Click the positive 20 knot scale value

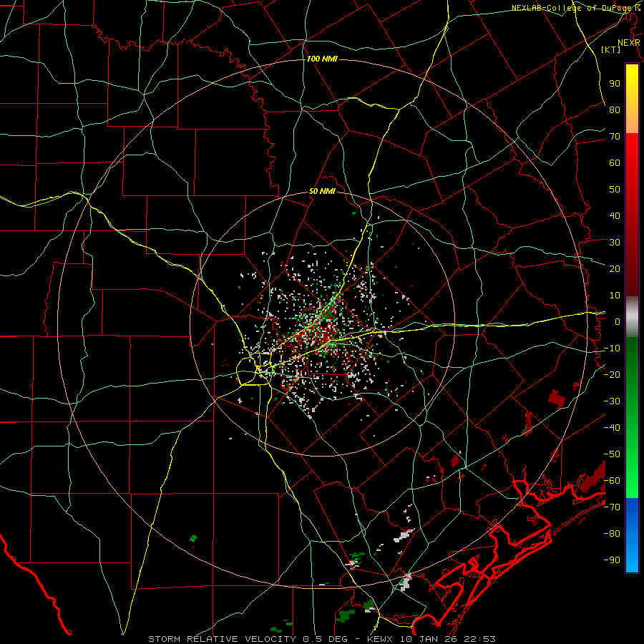tap(615, 268)
